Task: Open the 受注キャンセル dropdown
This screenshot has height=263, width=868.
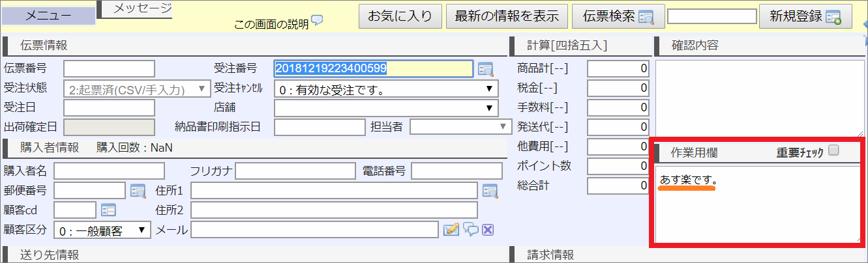Action: coord(385,89)
